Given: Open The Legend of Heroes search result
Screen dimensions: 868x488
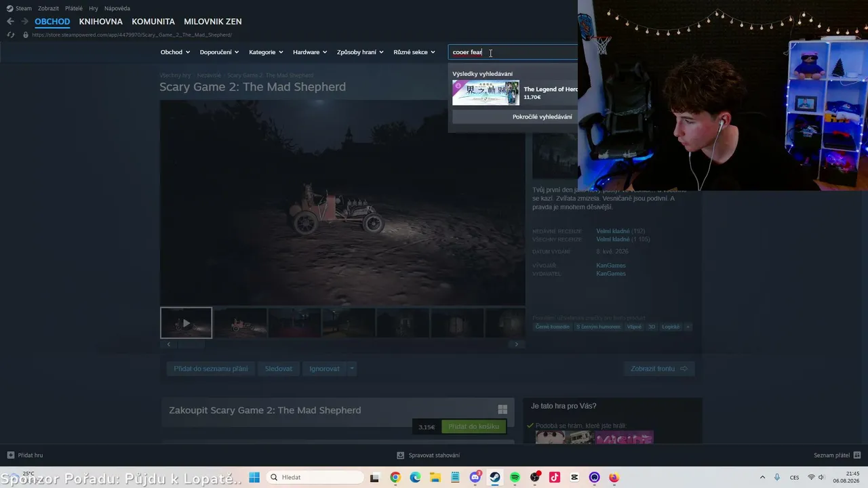Looking at the screenshot, I should click(x=515, y=93).
